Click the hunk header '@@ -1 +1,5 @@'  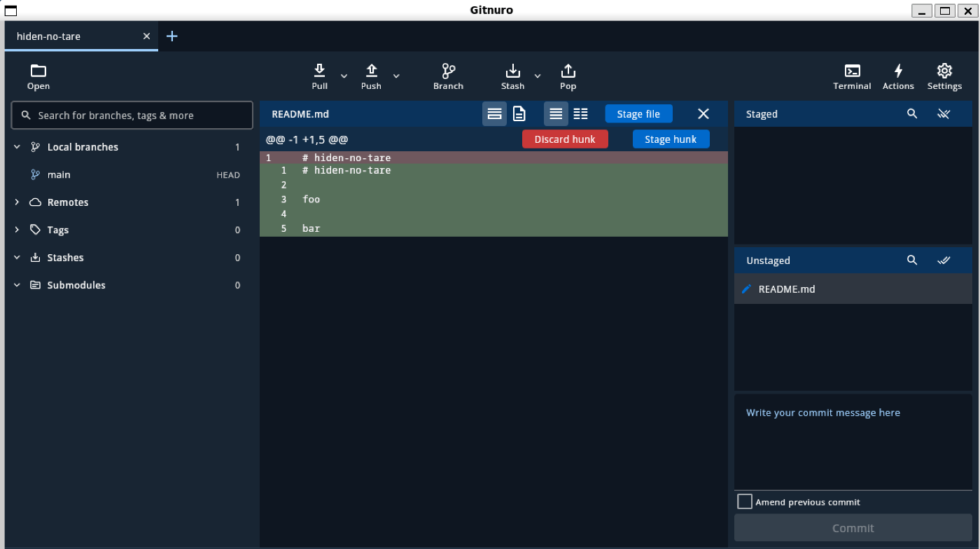307,139
